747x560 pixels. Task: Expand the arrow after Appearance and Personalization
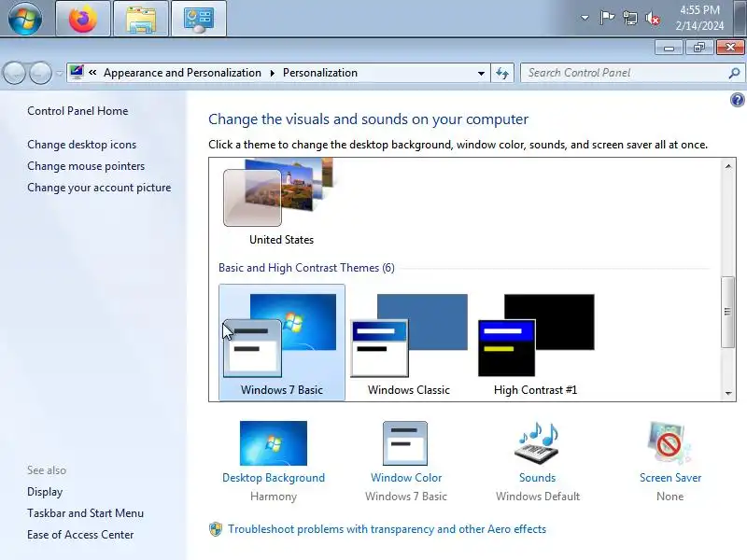click(272, 73)
